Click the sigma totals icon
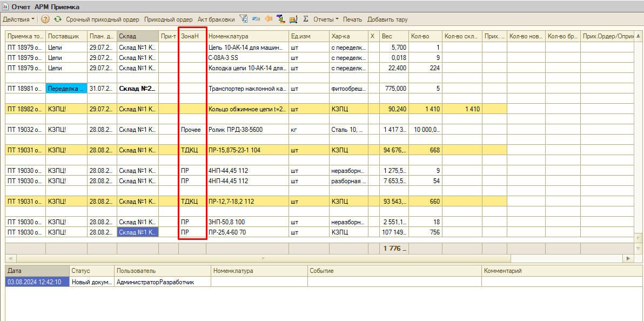644x321 pixels. click(x=306, y=19)
